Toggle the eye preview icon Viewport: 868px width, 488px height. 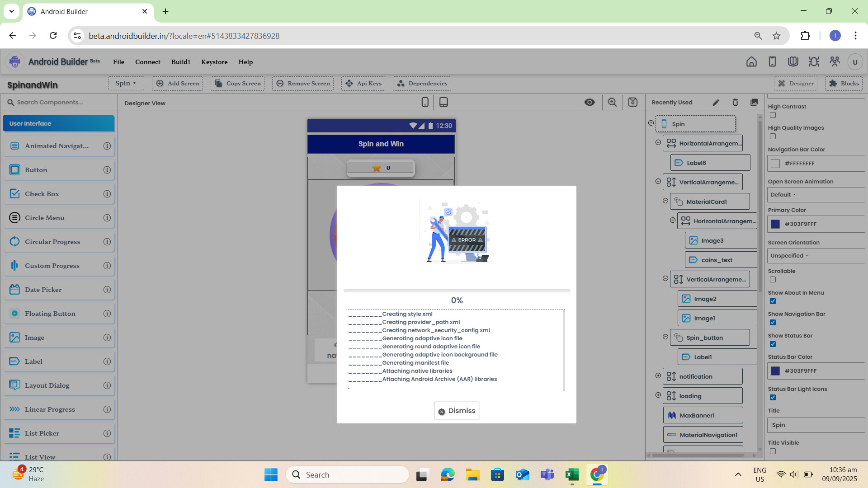pyautogui.click(x=590, y=103)
